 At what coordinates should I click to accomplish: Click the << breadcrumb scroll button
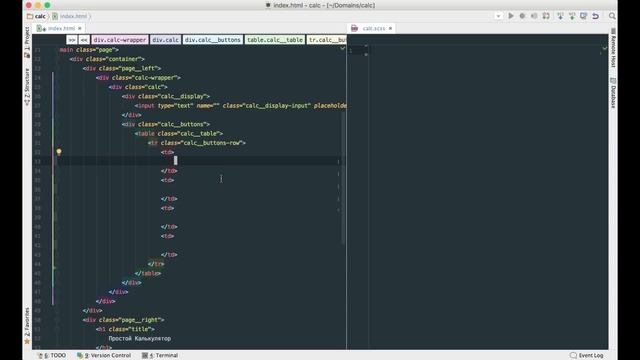84,40
